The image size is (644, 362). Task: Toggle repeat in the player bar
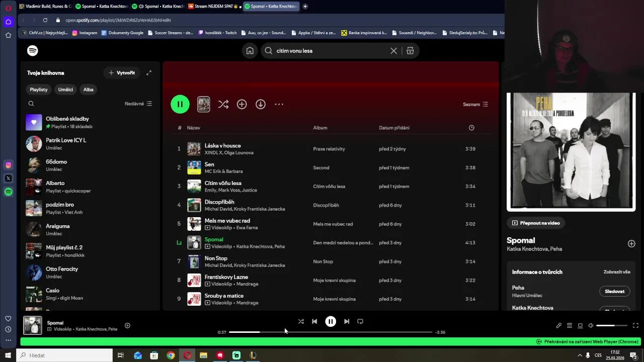360,321
